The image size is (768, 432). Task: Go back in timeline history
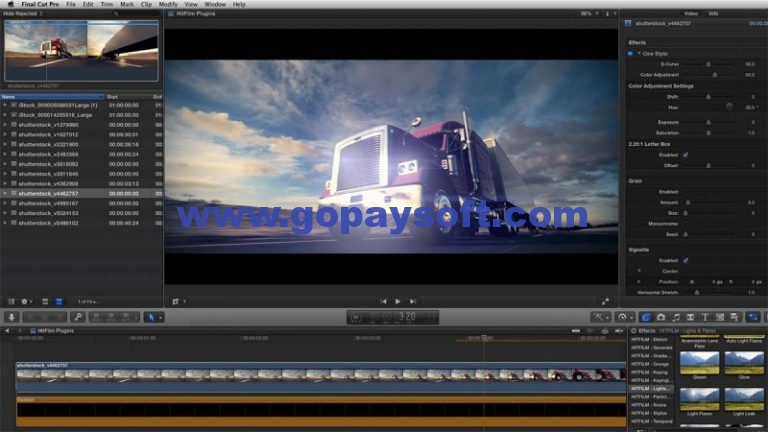pos(7,331)
